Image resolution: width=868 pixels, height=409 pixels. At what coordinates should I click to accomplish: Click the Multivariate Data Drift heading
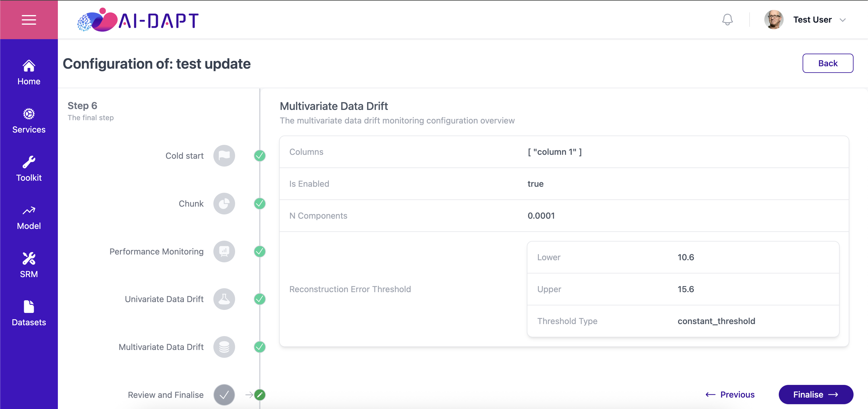(334, 106)
